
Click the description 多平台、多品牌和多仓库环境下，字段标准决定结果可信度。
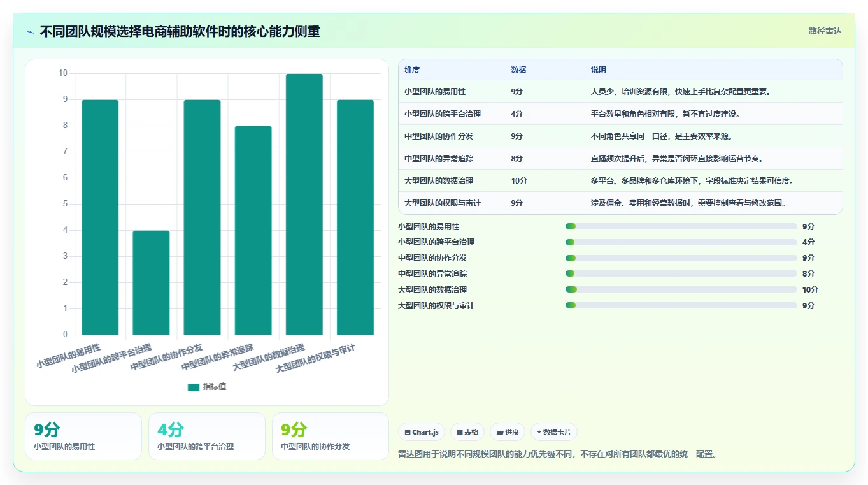[x=692, y=181]
